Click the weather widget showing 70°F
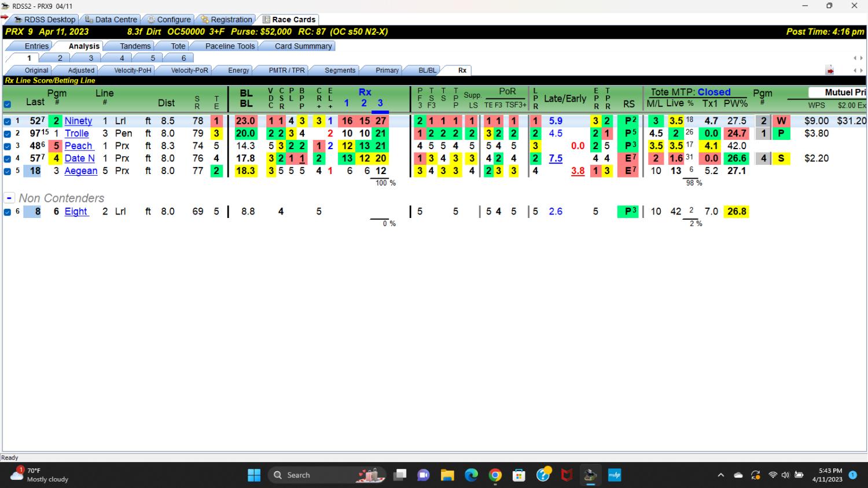 tap(41, 475)
